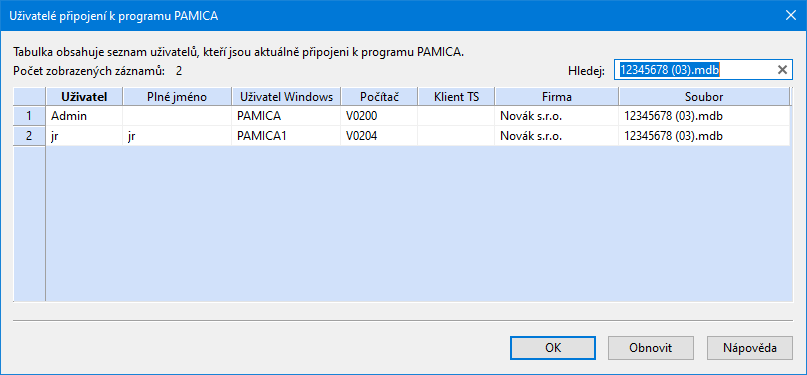
Task: Click the Počítač column header
Action: pos(379,96)
